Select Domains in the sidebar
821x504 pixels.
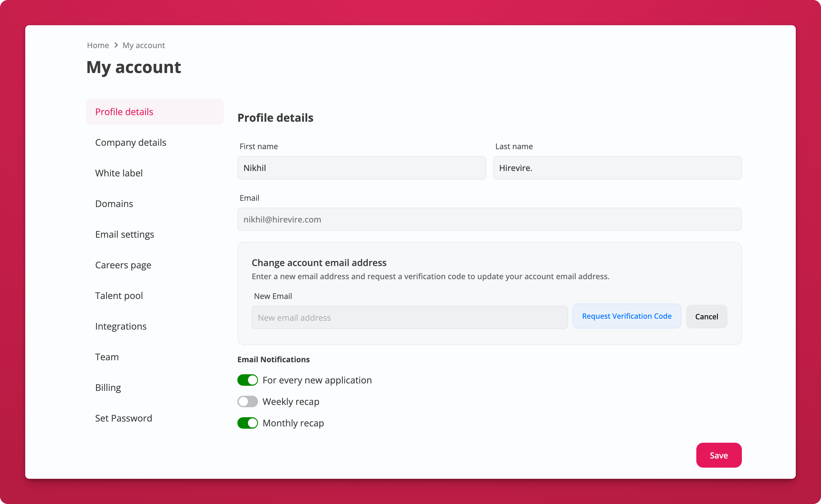click(x=114, y=204)
